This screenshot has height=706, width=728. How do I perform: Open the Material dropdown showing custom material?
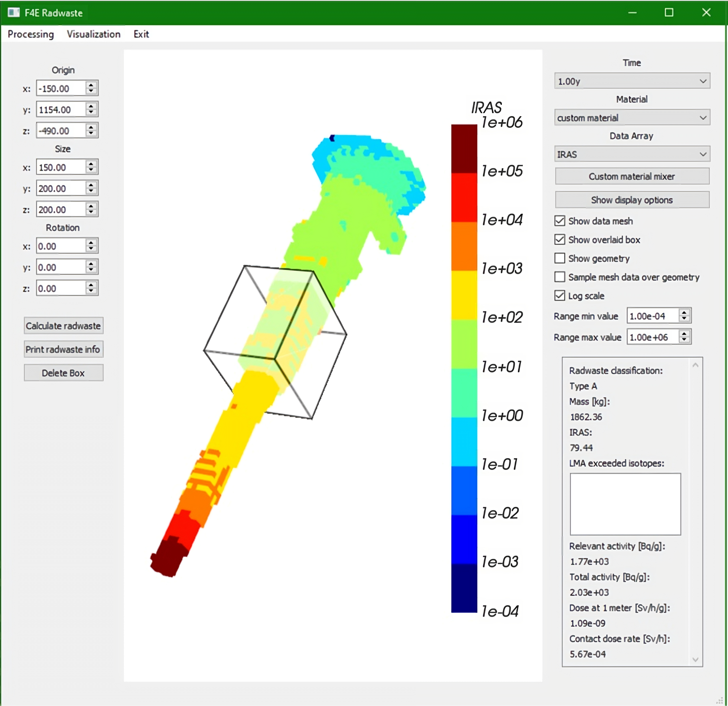(x=632, y=118)
